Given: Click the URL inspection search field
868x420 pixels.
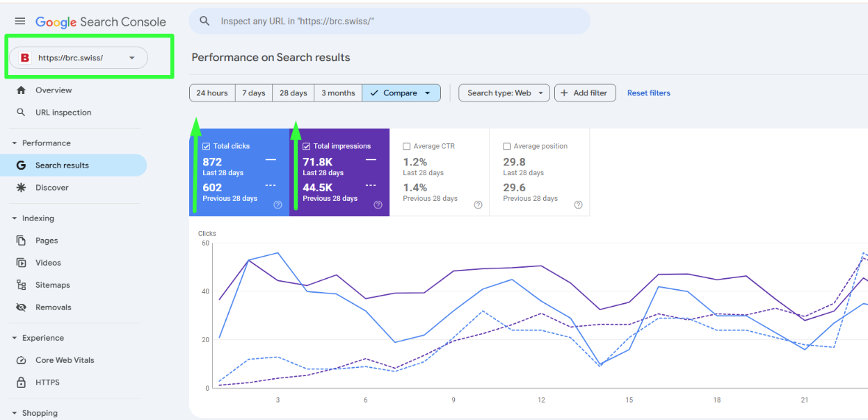Looking at the screenshot, I should (x=396, y=22).
